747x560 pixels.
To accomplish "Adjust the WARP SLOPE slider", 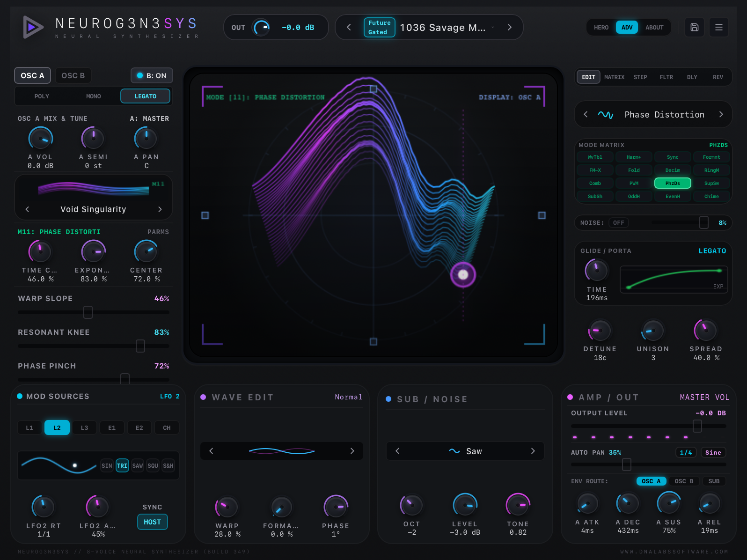I will pos(94,312).
